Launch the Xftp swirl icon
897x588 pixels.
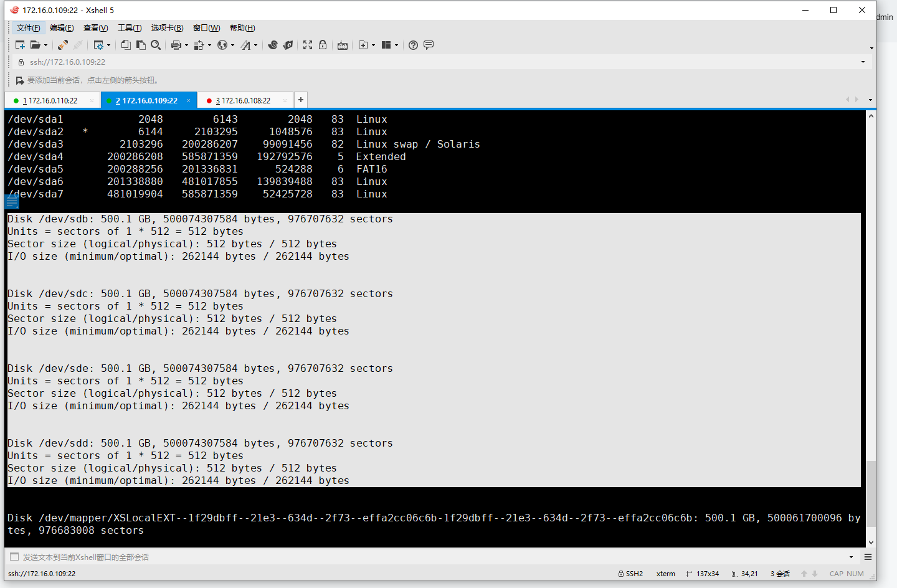click(273, 45)
